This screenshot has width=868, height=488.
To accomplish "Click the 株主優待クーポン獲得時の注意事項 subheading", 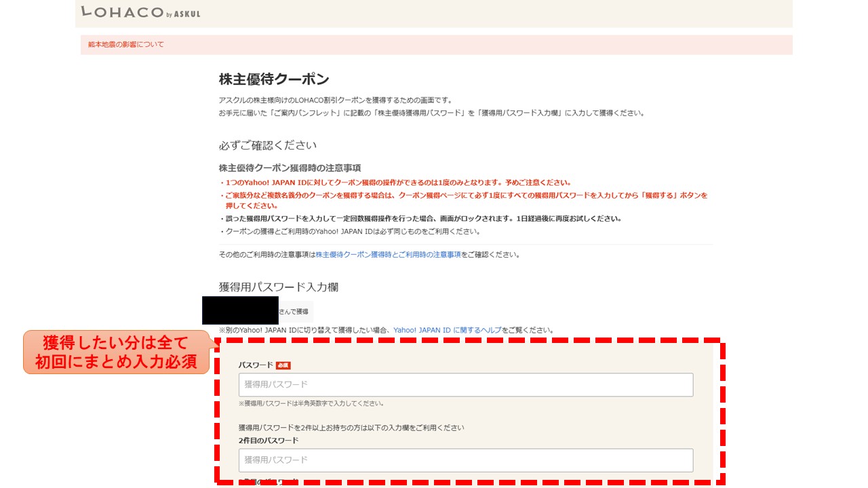I will pyautogui.click(x=290, y=167).
